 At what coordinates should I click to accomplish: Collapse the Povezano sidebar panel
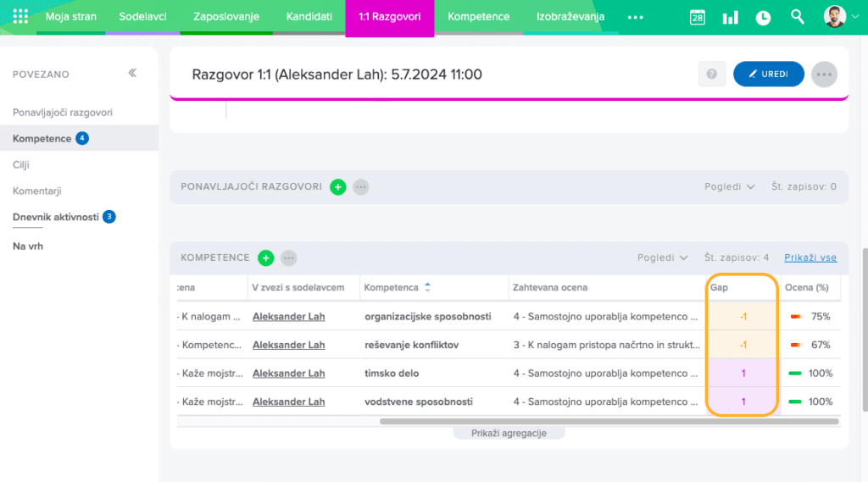click(132, 74)
